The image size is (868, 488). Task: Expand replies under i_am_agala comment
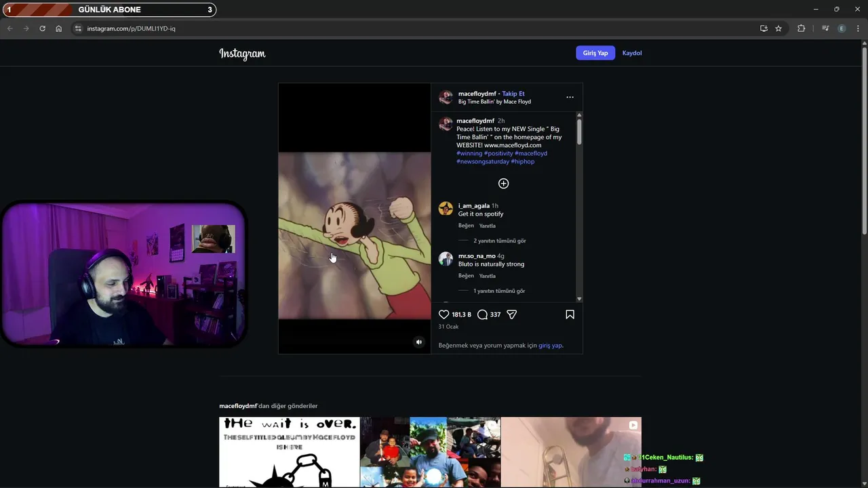click(x=500, y=241)
